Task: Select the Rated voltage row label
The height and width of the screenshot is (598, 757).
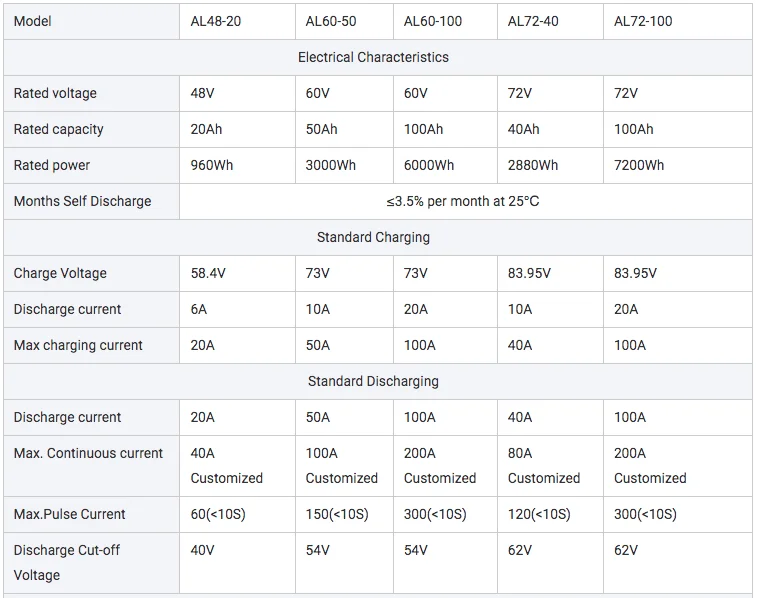Action: (56, 93)
